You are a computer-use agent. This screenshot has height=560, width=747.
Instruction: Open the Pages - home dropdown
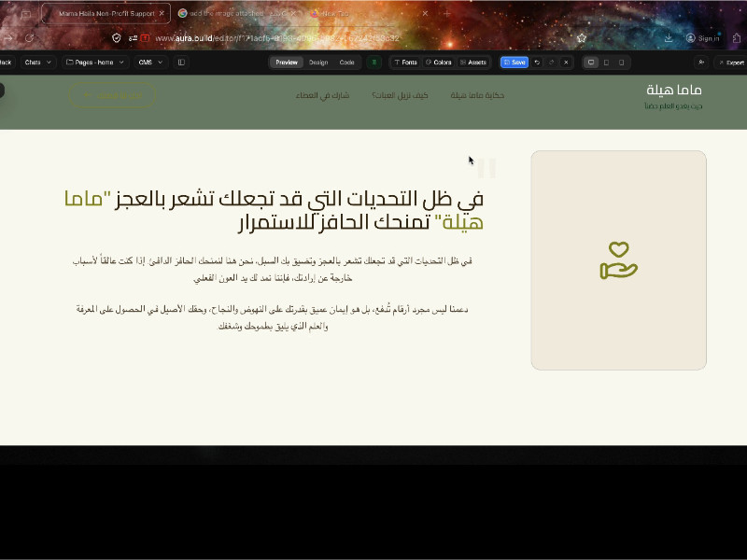(95, 63)
